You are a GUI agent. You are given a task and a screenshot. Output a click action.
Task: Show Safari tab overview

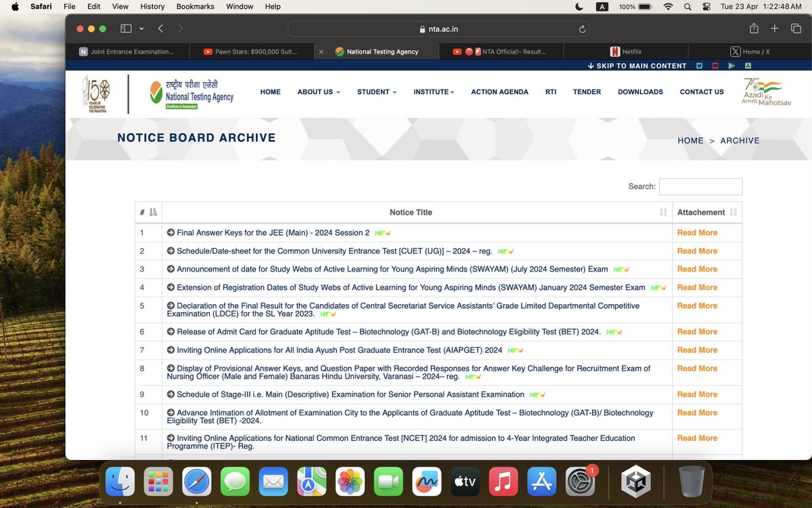click(x=796, y=29)
